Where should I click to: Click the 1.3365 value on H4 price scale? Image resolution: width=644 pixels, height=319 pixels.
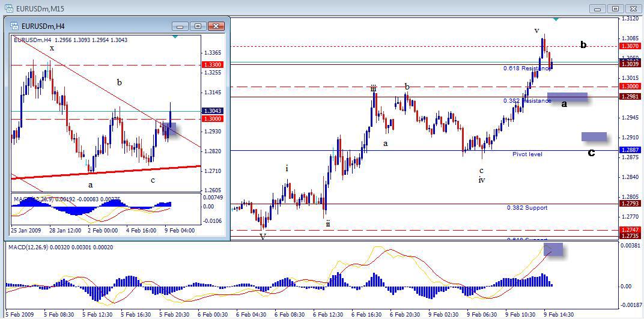tap(212, 52)
